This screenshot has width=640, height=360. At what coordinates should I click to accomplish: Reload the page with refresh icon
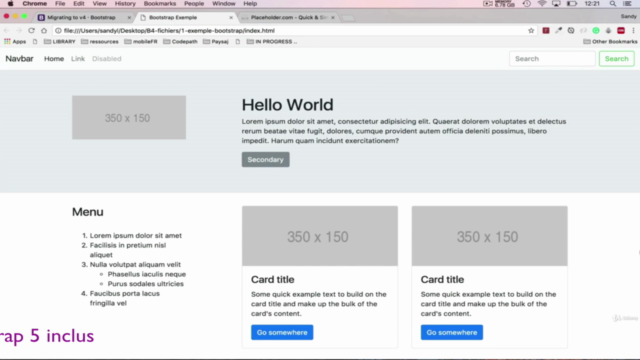coord(31,31)
